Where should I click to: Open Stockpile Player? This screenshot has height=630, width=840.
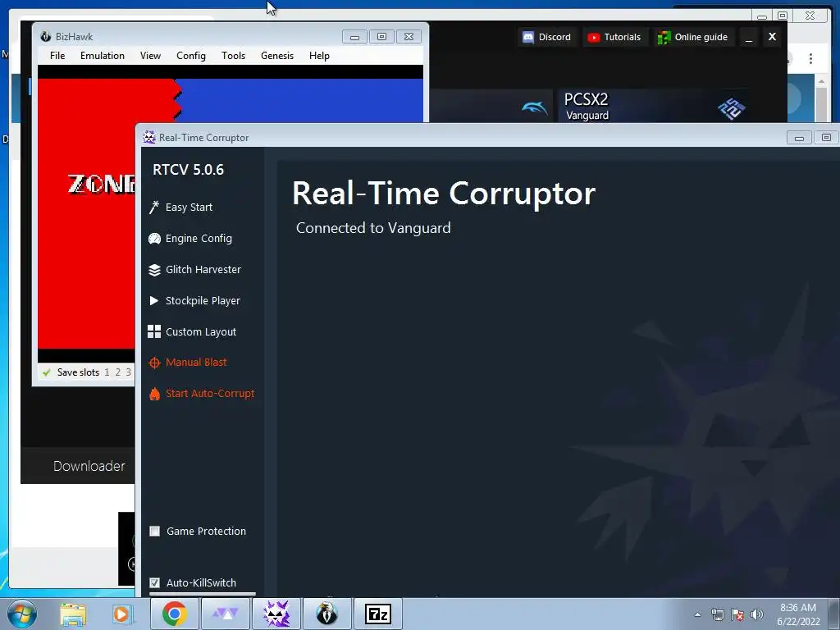[x=194, y=300]
